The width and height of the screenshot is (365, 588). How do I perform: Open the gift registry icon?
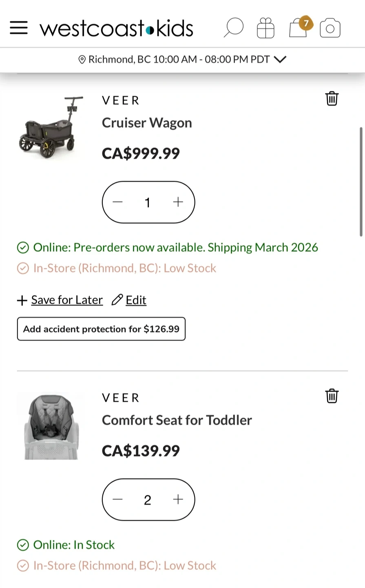265,28
